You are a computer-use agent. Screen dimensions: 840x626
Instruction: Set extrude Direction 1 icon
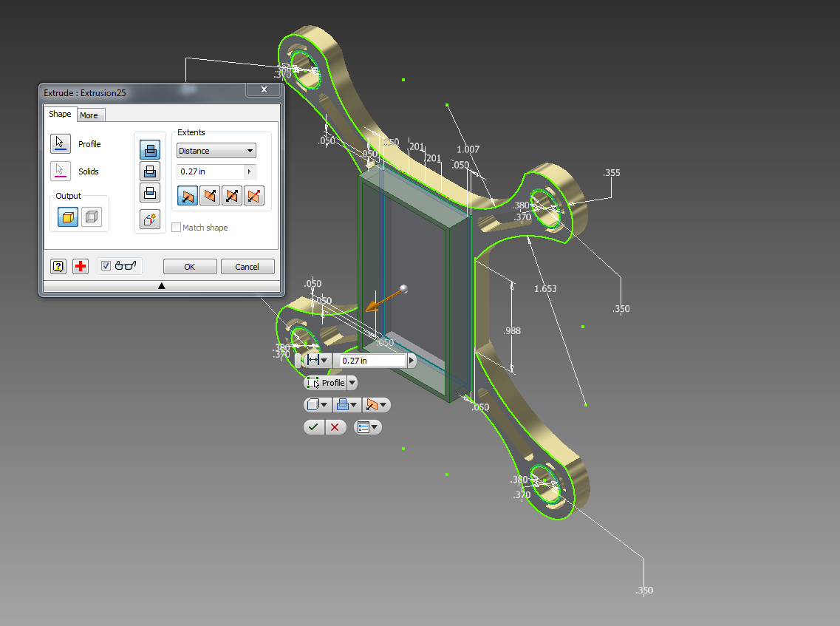point(188,196)
